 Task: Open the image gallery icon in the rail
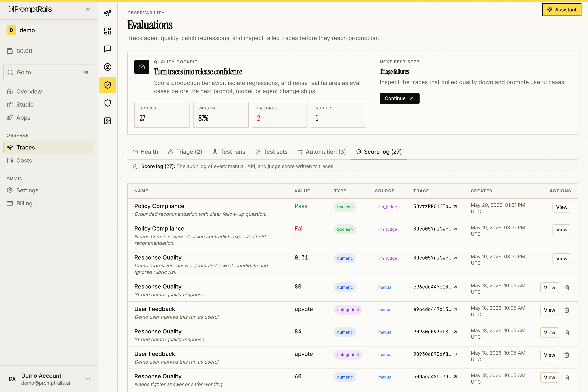[108, 121]
